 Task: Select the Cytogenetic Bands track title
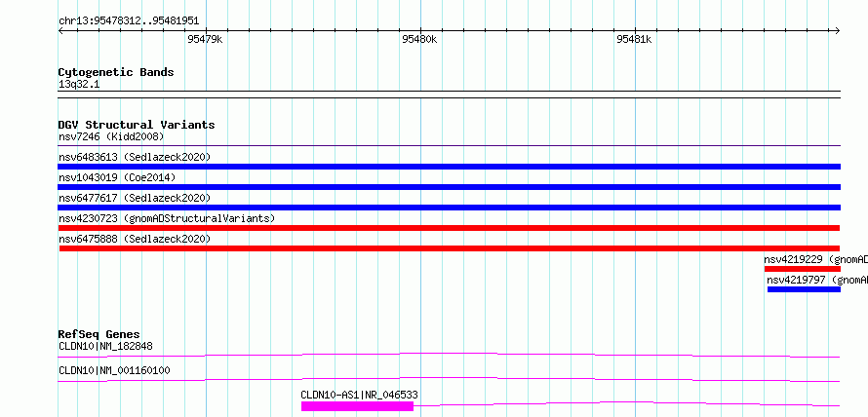click(x=116, y=72)
